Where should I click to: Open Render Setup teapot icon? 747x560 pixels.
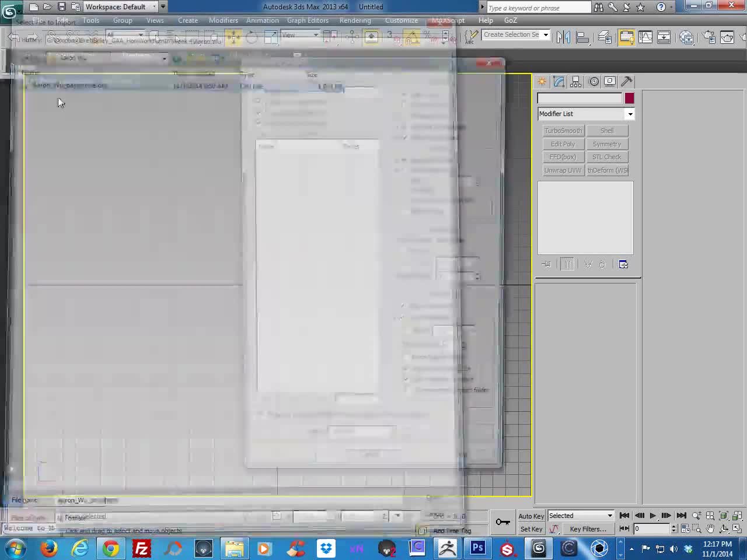pos(709,37)
